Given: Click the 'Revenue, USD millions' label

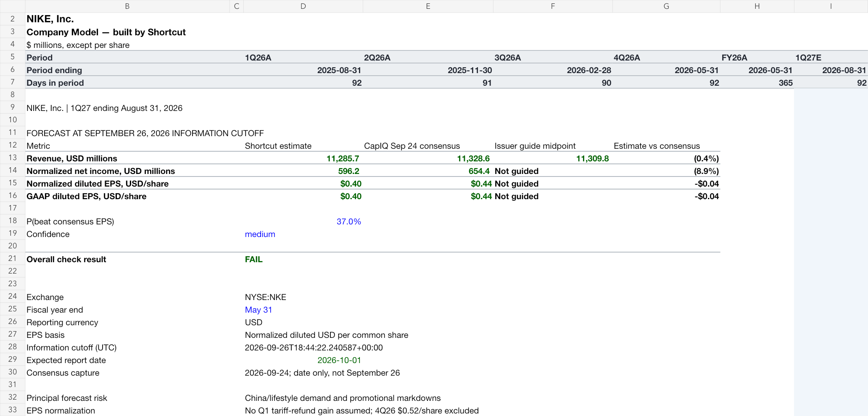Looking at the screenshot, I should (72, 158).
